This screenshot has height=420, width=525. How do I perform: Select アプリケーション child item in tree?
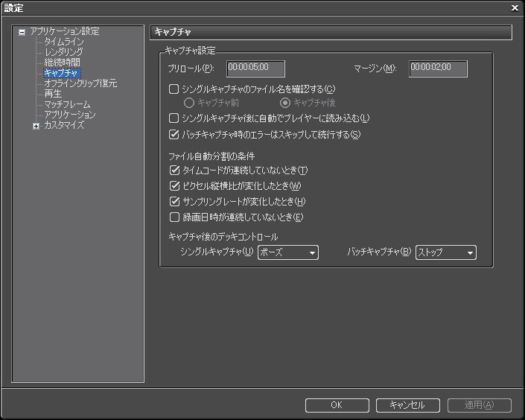(x=70, y=115)
